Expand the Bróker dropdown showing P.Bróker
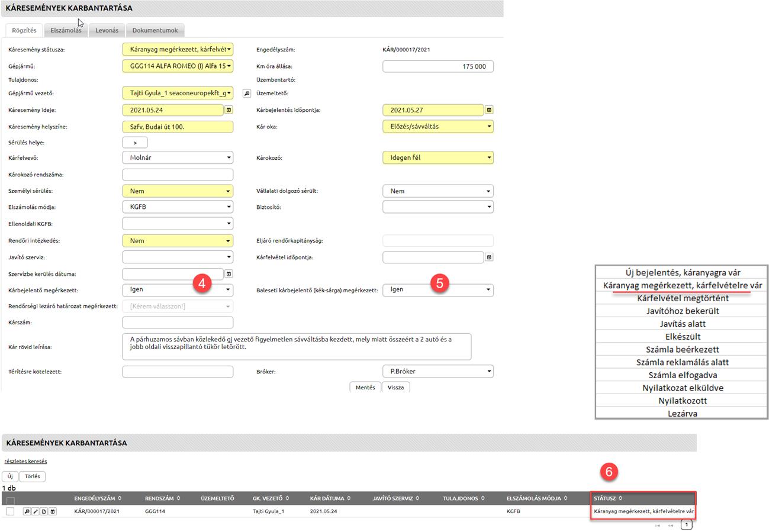Viewport: 769px width, 532px height. tap(438, 372)
